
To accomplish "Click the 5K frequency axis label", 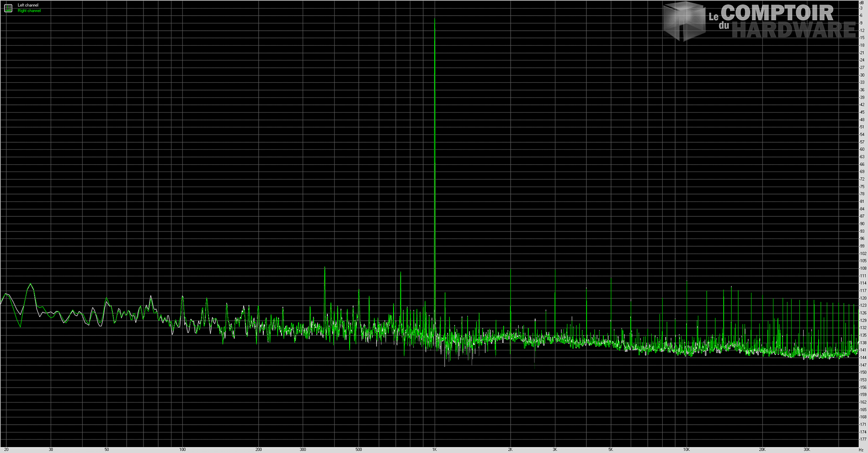I will (610, 450).
